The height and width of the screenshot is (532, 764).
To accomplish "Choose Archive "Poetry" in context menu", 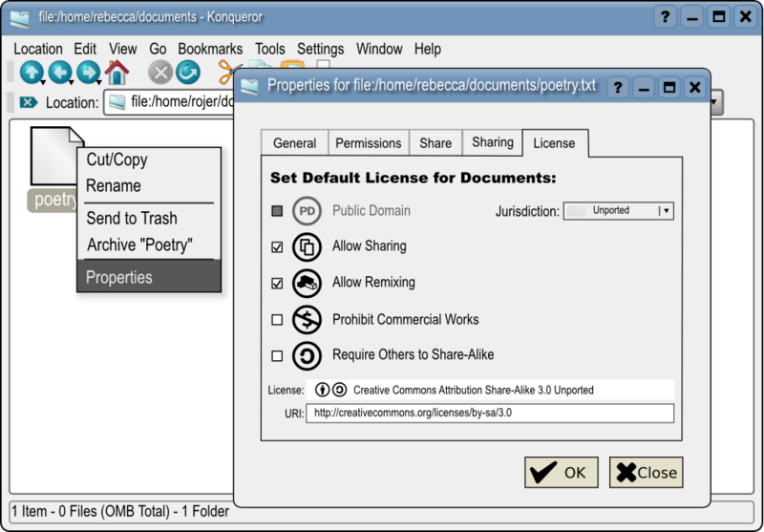I will pyautogui.click(x=149, y=245).
